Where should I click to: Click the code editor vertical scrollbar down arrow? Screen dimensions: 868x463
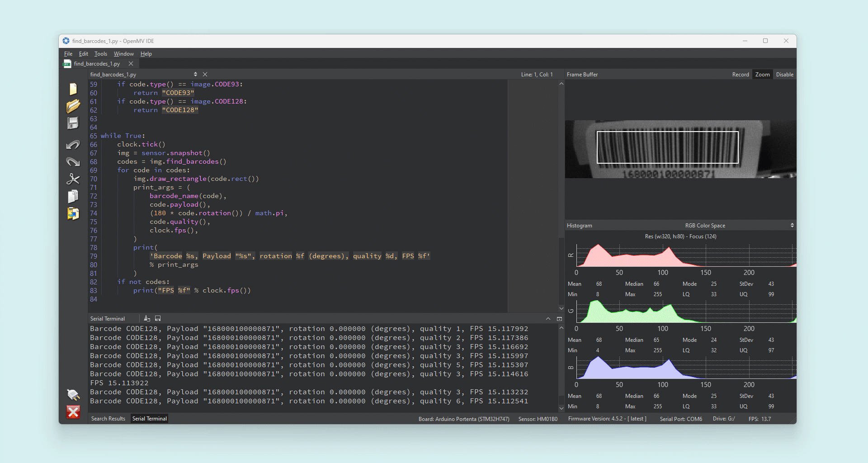(561, 308)
